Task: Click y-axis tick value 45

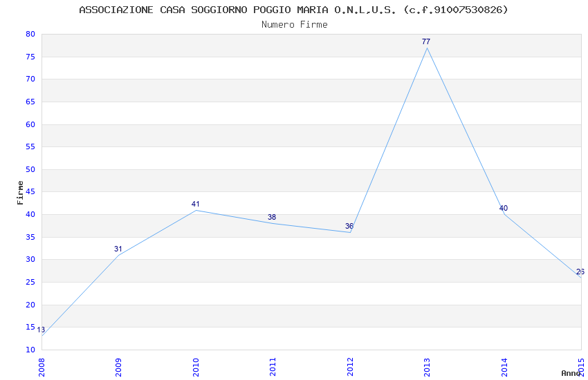Action: coord(30,191)
